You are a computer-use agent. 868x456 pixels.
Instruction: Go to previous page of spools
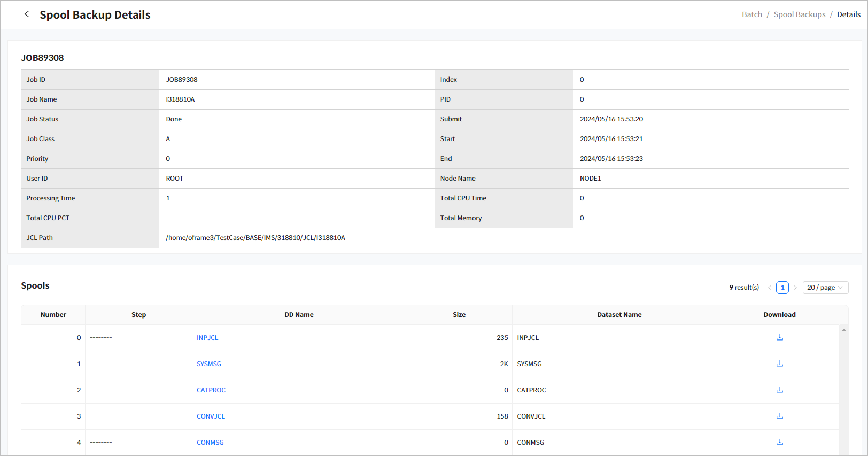coord(769,288)
